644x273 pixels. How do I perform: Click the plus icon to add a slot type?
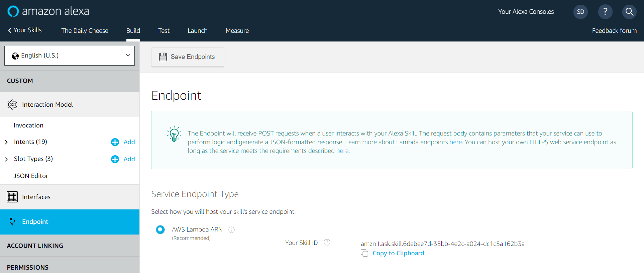115,159
